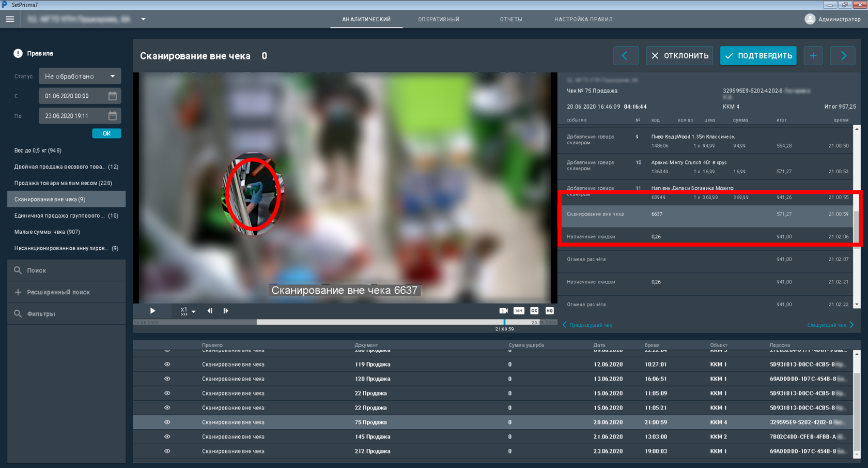Click the Правила exclamation icon
Image resolution: width=868 pixels, height=468 pixels.
point(18,53)
